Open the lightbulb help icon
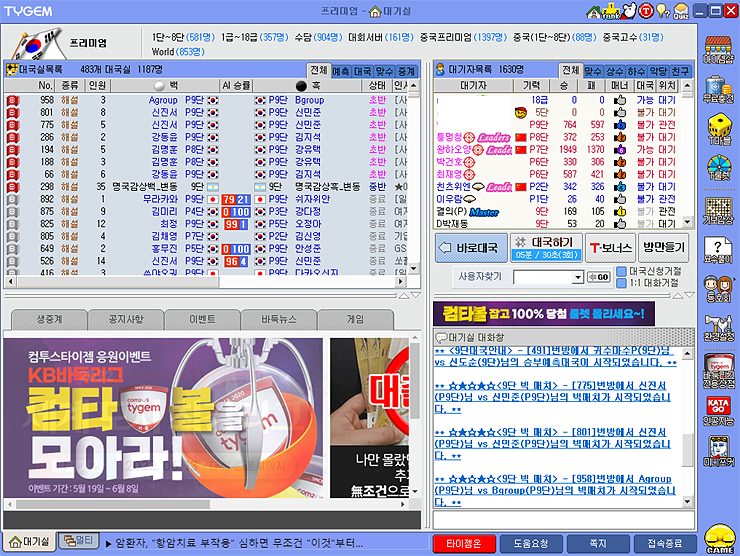This screenshot has height=556, width=740. tap(663, 11)
